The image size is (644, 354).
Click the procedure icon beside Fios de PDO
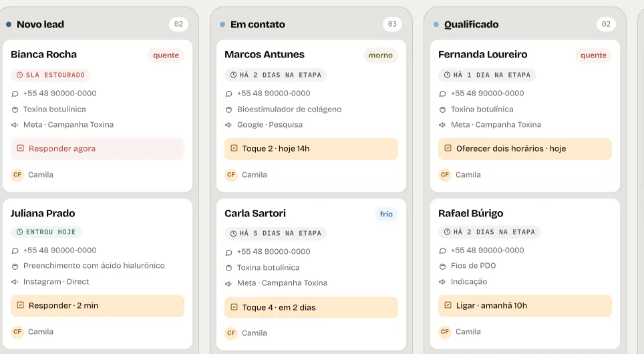coord(442,267)
